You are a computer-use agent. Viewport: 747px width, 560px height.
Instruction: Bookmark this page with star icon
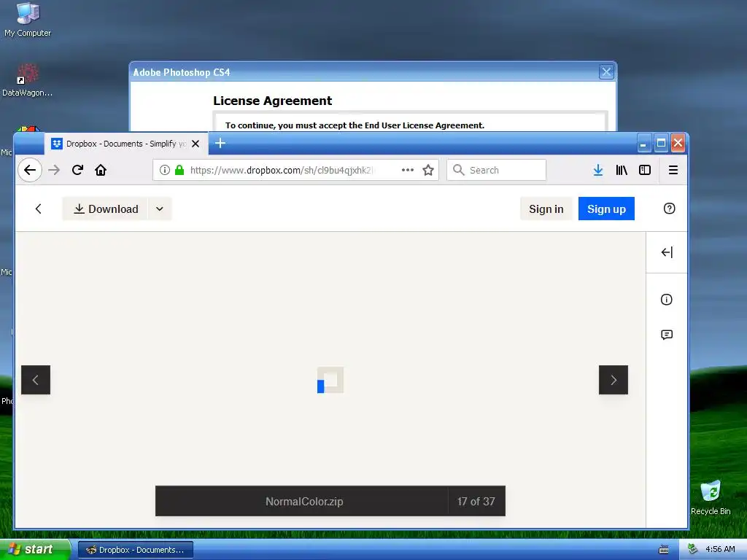click(x=428, y=170)
